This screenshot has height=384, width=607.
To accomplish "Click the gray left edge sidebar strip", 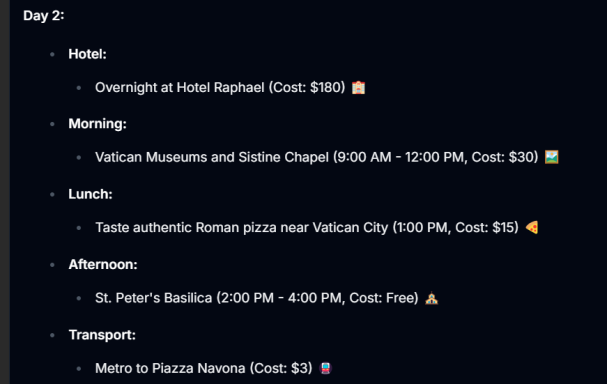I will click(5, 192).
